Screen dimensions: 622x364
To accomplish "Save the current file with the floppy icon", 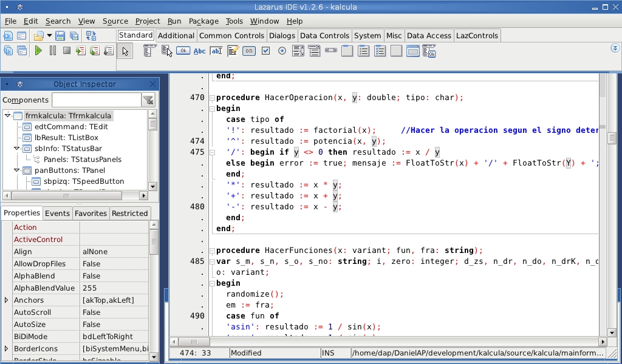I will point(60,36).
